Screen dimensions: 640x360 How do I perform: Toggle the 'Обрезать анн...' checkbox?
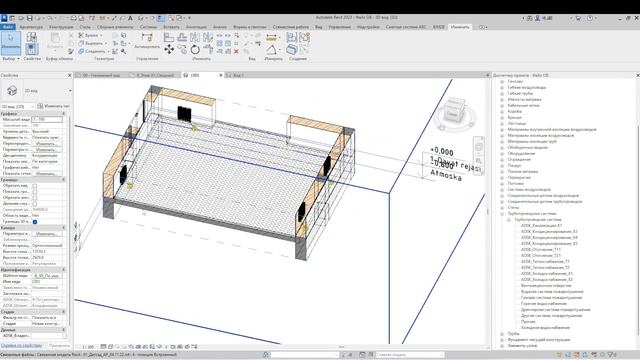[35, 198]
